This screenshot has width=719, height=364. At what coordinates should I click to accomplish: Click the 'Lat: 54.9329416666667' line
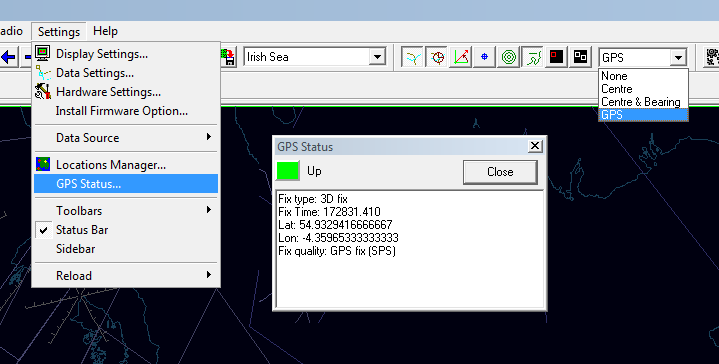click(x=335, y=225)
